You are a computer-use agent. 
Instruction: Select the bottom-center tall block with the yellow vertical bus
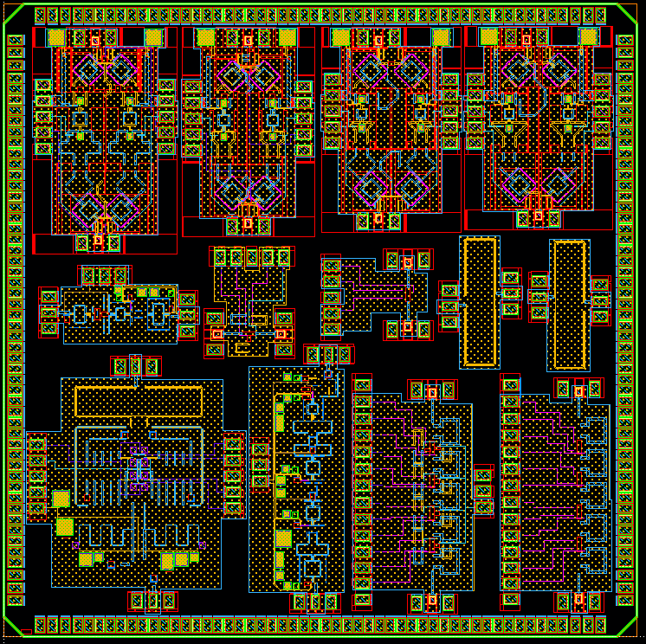pyautogui.click(x=297, y=480)
